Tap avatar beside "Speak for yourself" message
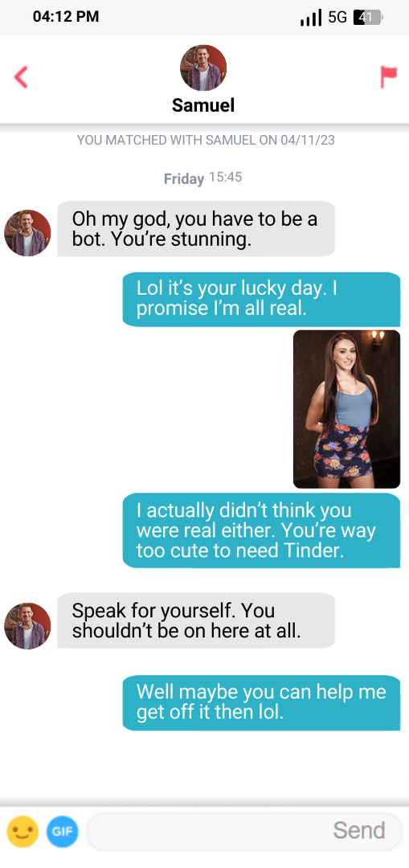 [27, 625]
